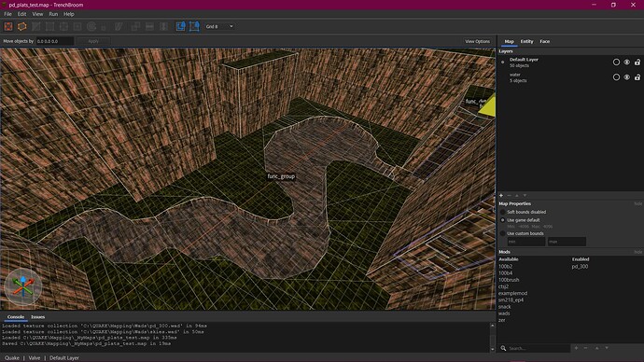
Task: Click the small lock icon beside Rotate tool
Action: [104, 27]
